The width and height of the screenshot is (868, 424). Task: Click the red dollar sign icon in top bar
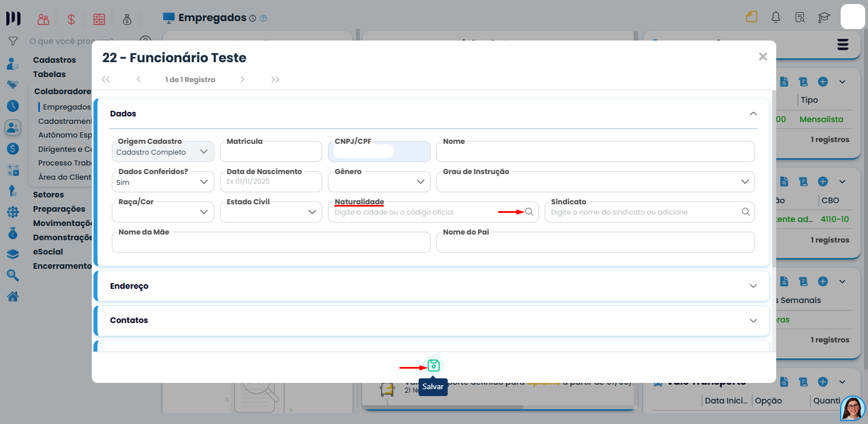click(x=71, y=19)
